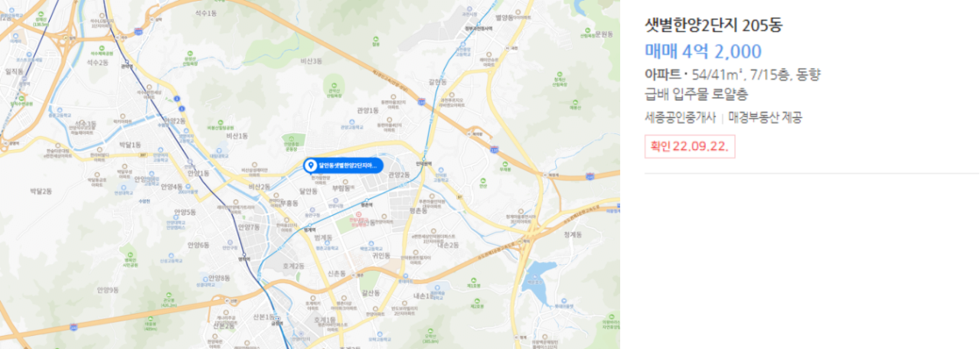Viewport: 980px width, 349px height.
Task: Click the 인덕원역 subway station marker
Action: click(x=423, y=158)
